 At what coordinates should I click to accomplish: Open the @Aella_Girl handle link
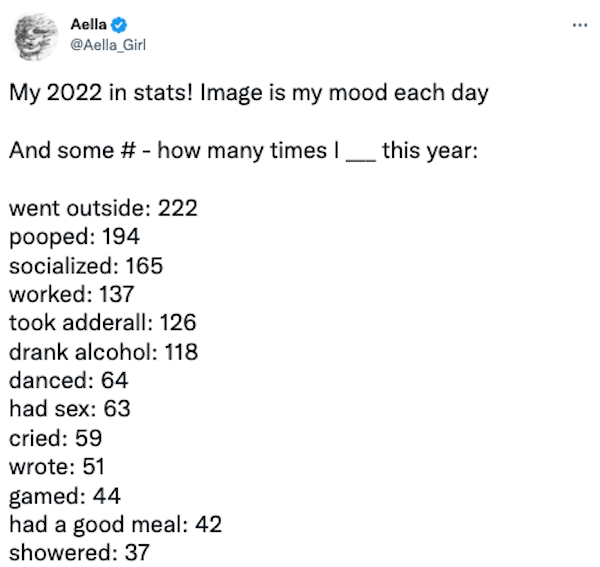pos(108,45)
